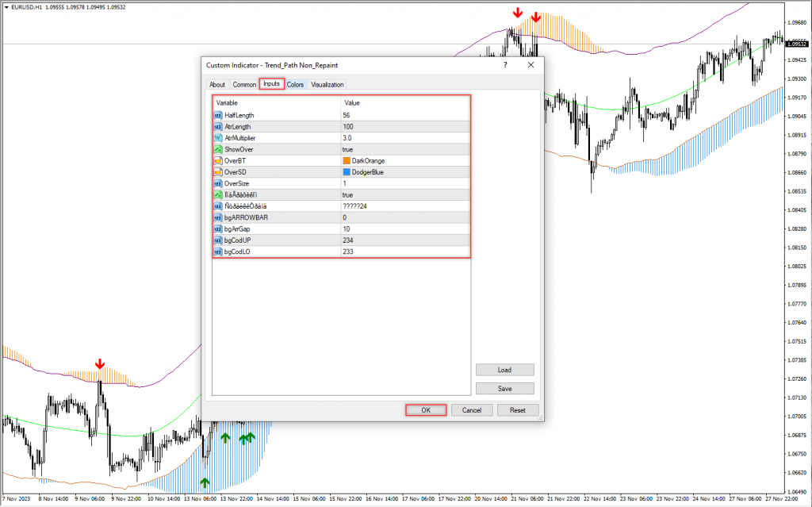Screen dimensions: 812x507
Task: Click the bgARROWBAR integer type icon
Action: point(218,217)
